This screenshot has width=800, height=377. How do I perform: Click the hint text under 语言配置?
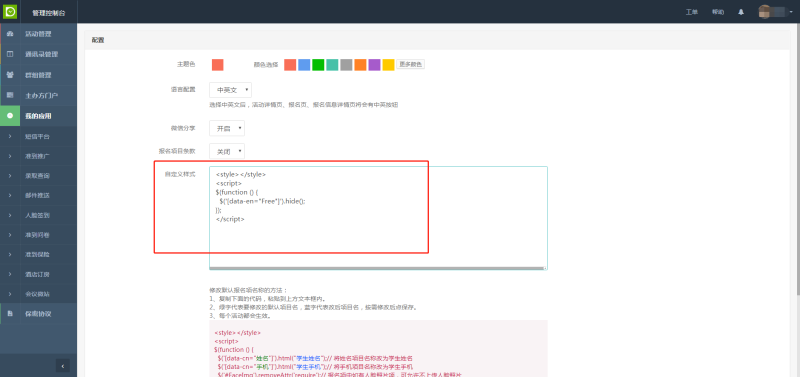304,105
